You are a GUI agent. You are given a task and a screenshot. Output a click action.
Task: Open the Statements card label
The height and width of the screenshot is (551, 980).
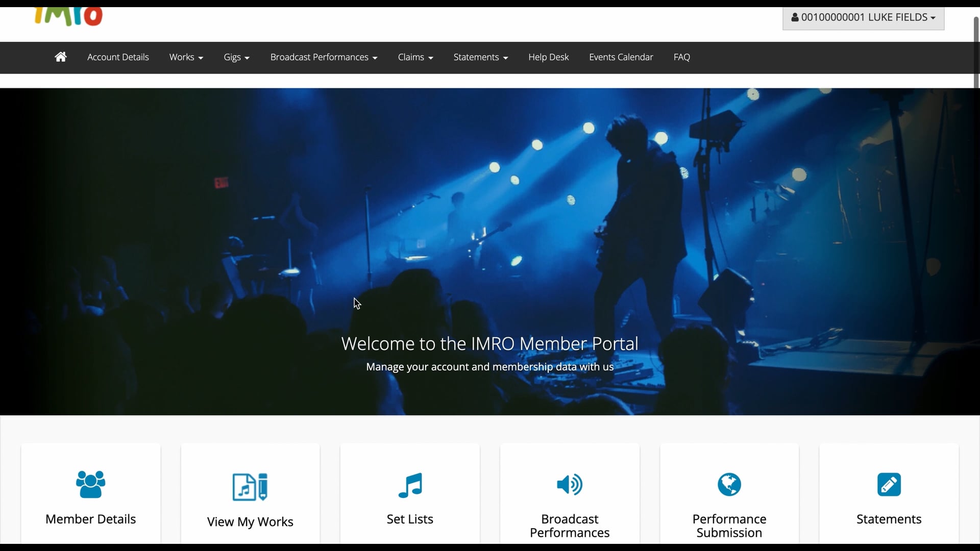(889, 519)
